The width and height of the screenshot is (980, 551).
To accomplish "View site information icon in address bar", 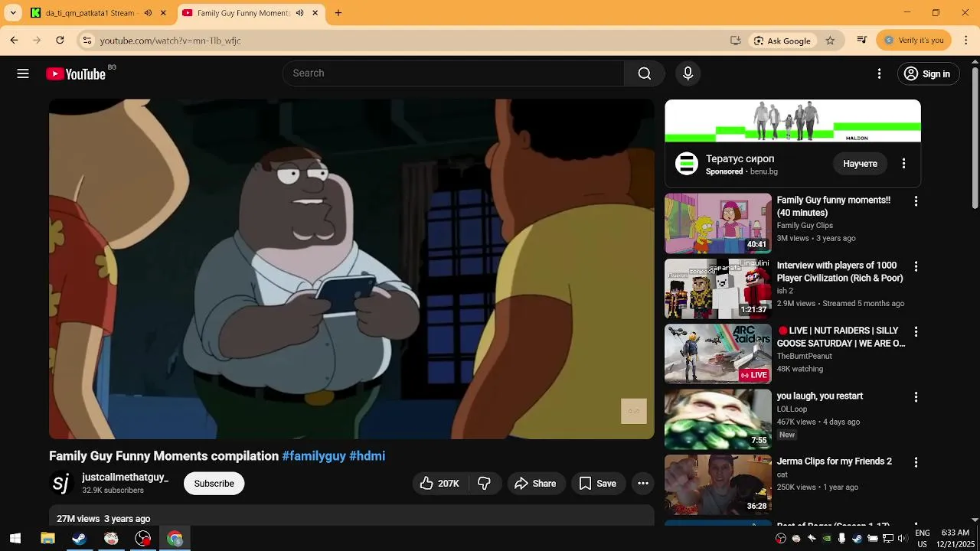I will coord(87,41).
